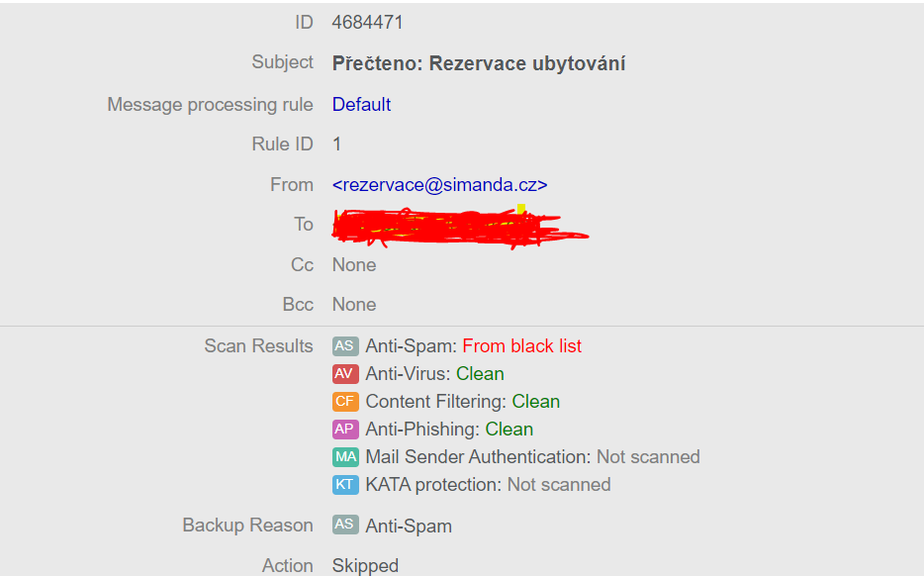Click the green MA Mail Sender Authentication badge

coord(344,457)
